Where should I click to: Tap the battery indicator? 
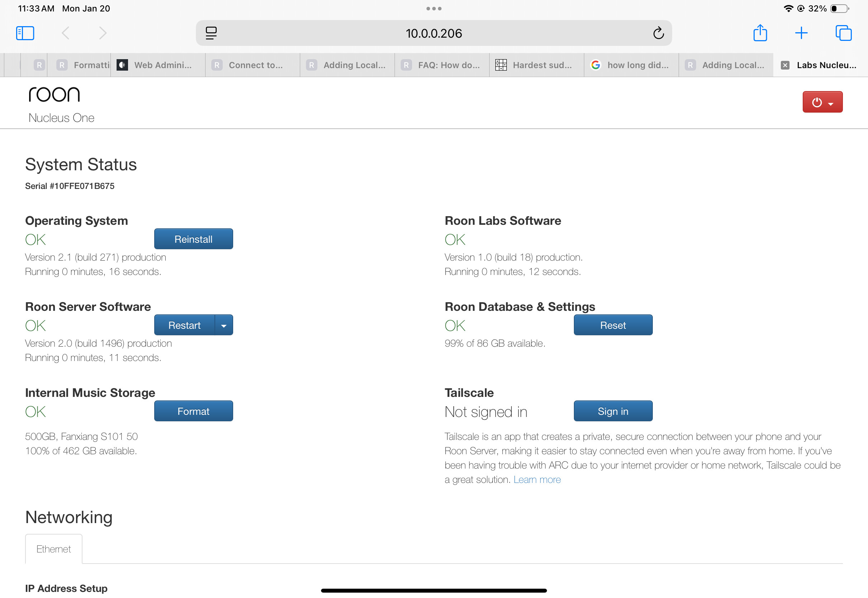coord(839,8)
